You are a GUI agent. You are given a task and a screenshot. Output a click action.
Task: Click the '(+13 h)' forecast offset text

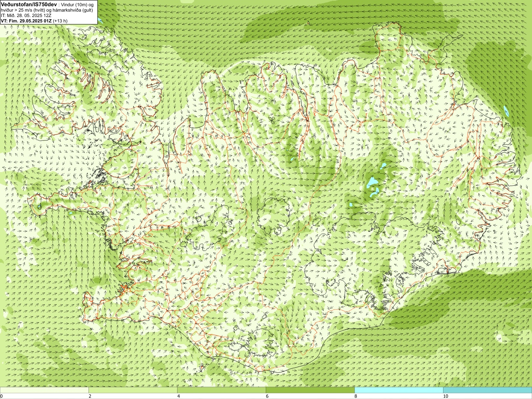coord(60,21)
